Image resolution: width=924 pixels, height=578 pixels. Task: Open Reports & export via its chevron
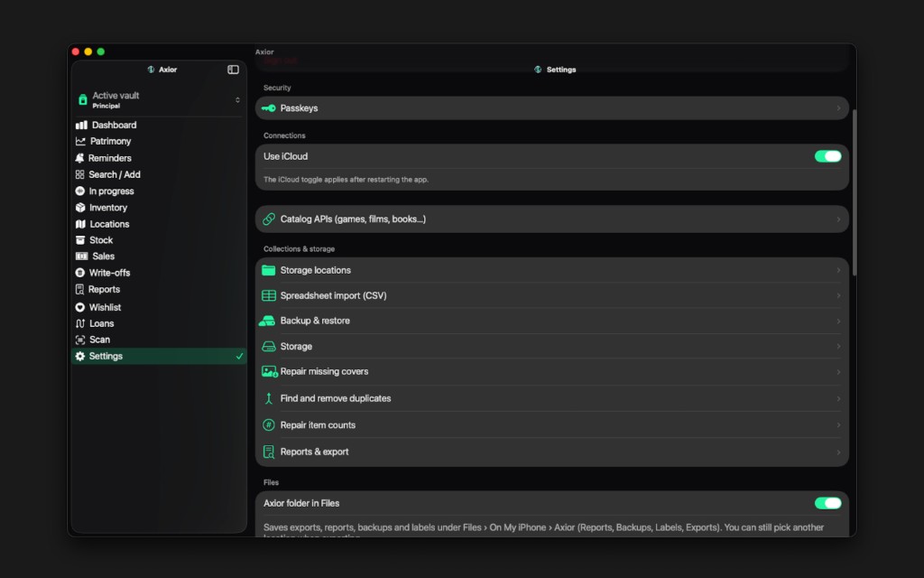tap(838, 452)
